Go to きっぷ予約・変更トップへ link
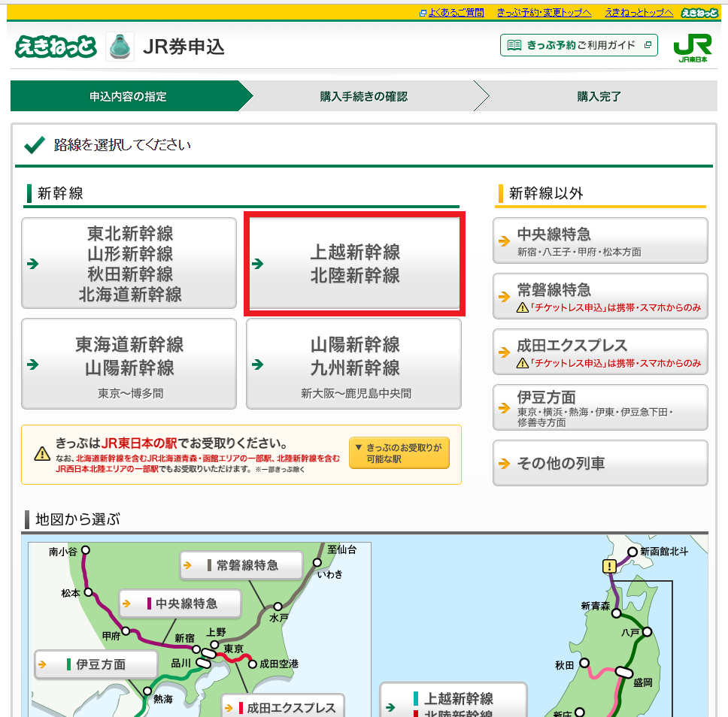Screen dimensions: 728x717 point(544,13)
